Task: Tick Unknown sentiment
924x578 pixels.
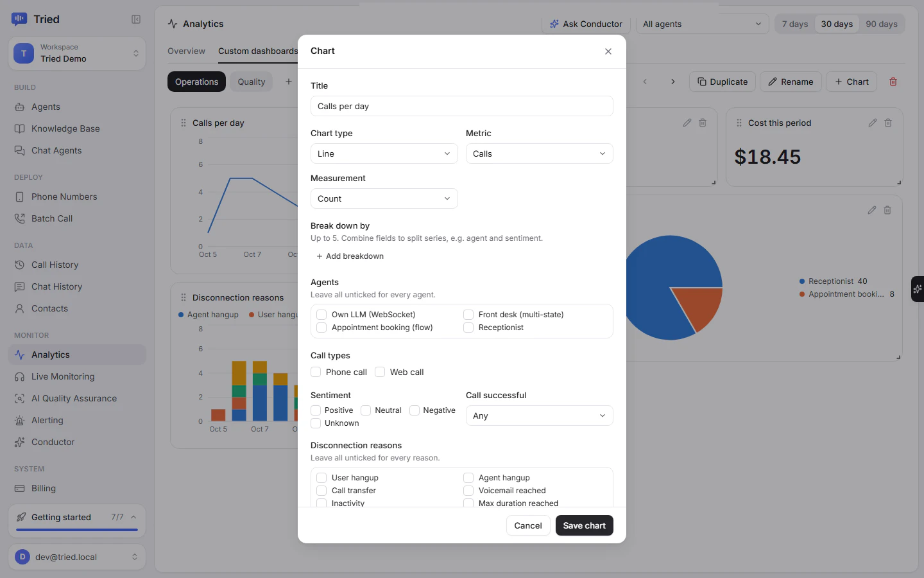Action: click(x=316, y=423)
